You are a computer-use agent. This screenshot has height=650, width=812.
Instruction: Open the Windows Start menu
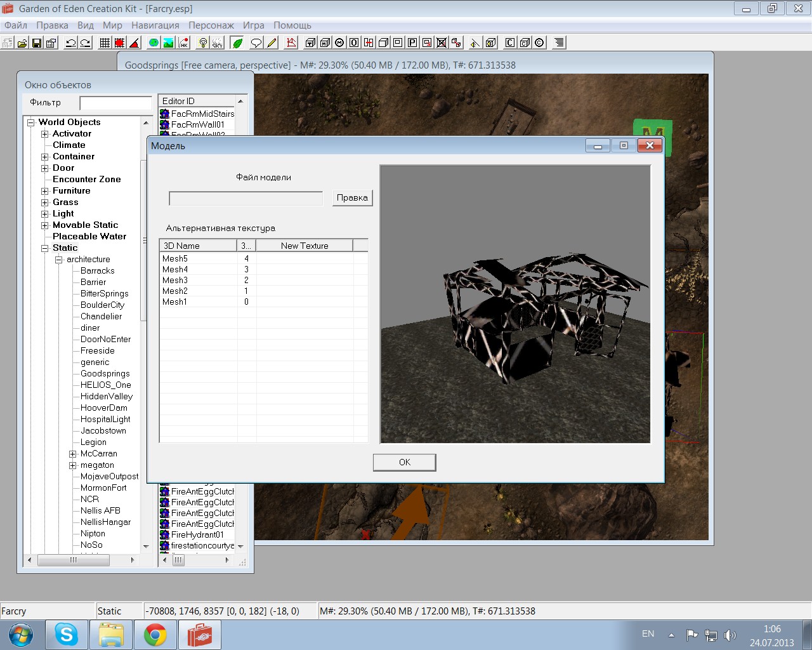click(21, 635)
